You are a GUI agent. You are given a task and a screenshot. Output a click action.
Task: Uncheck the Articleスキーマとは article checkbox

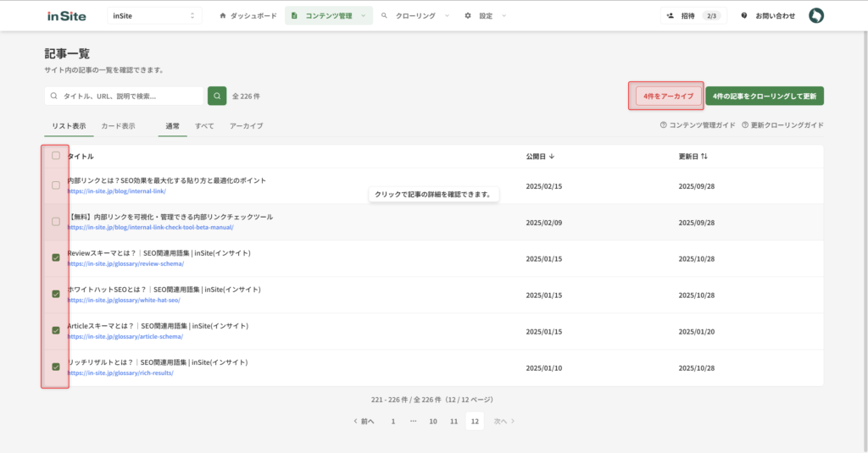point(56,330)
